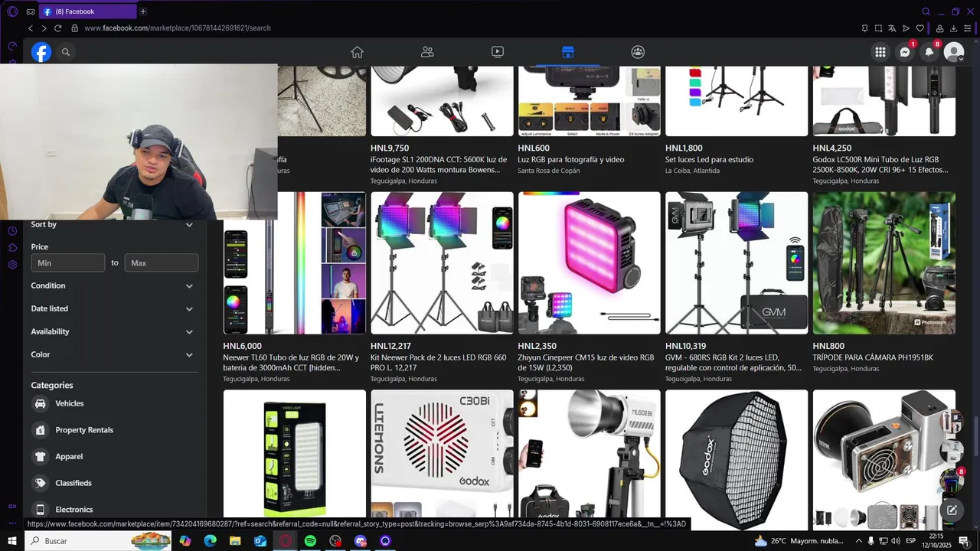Image resolution: width=980 pixels, height=551 pixels.
Task: Expand the Date listed filter
Action: point(113,308)
